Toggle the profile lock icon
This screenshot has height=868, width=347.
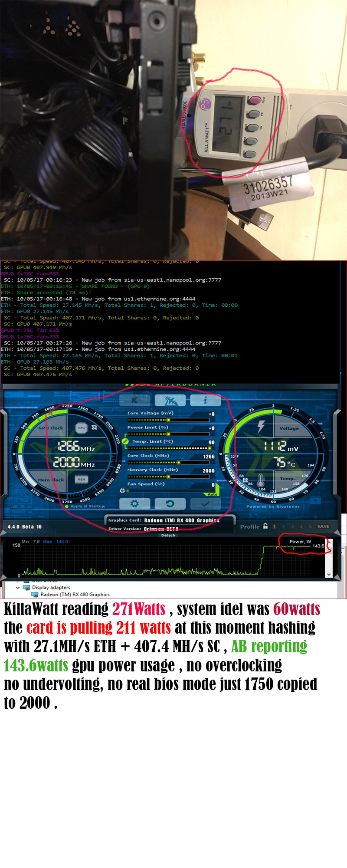(265, 526)
